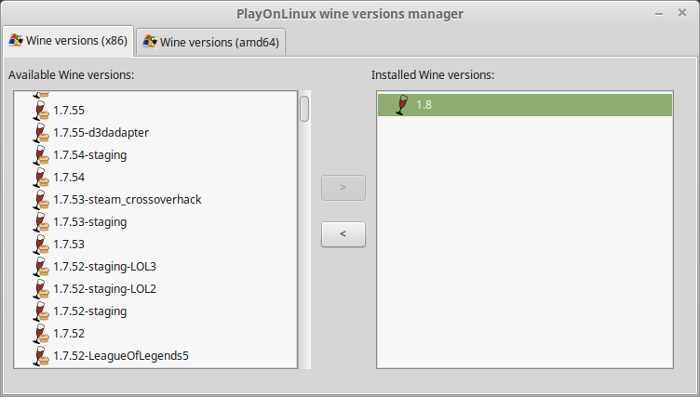Select plain 1.7.52 version entry
This screenshot has width=700, height=397.
(69, 334)
